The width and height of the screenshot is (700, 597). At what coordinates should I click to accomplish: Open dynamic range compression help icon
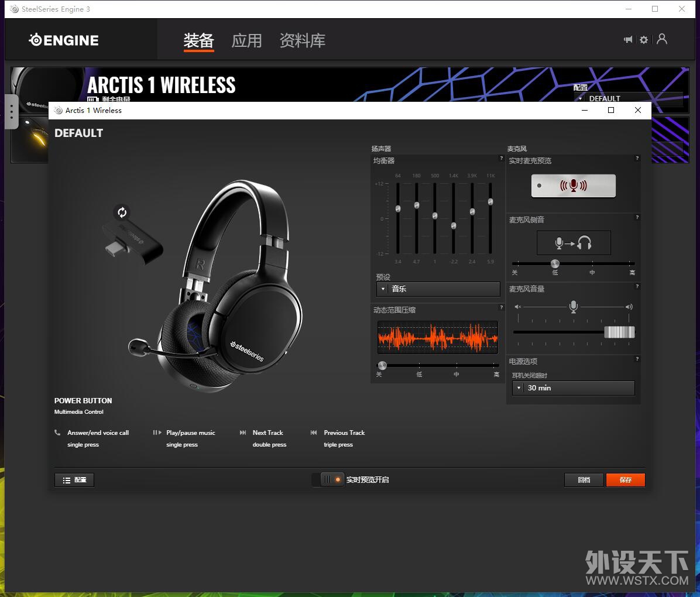pyautogui.click(x=502, y=307)
